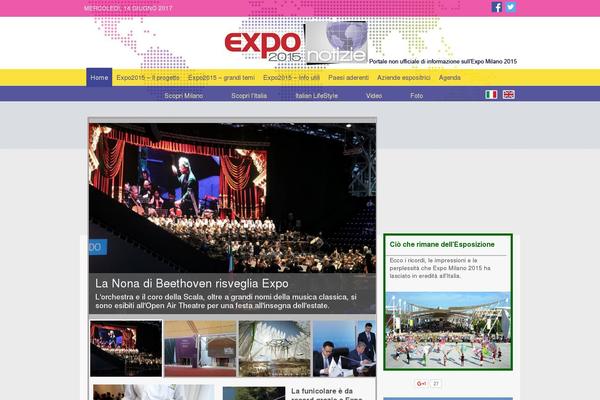The width and height of the screenshot is (600, 400).
Task: Click the Expo 2015 Notizie logo
Action: 296,43
